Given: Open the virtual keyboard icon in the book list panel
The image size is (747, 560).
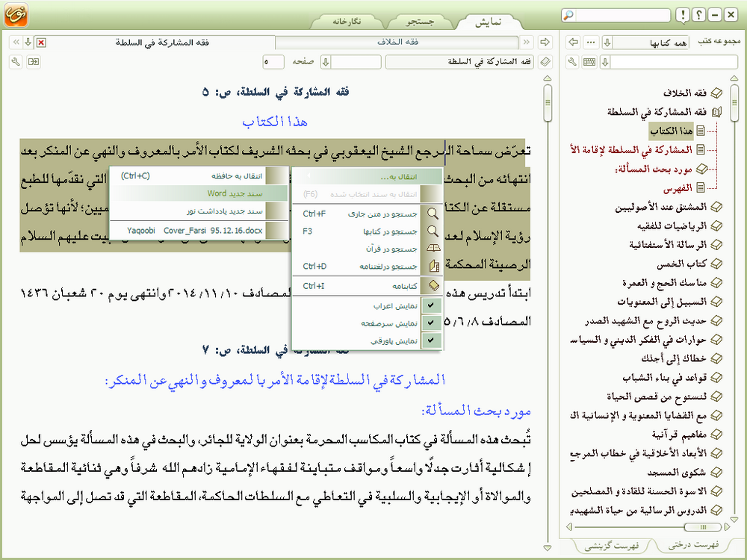Looking at the screenshot, I should click(x=589, y=62).
